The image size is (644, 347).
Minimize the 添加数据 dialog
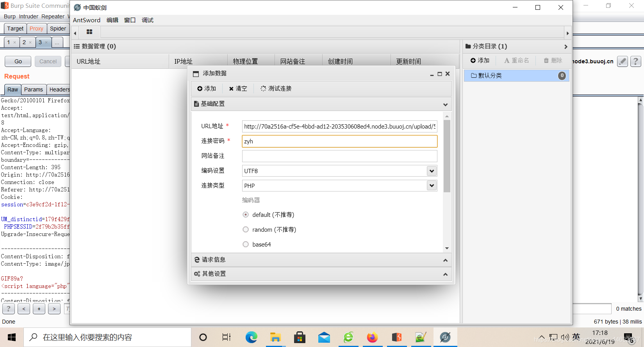coord(432,74)
